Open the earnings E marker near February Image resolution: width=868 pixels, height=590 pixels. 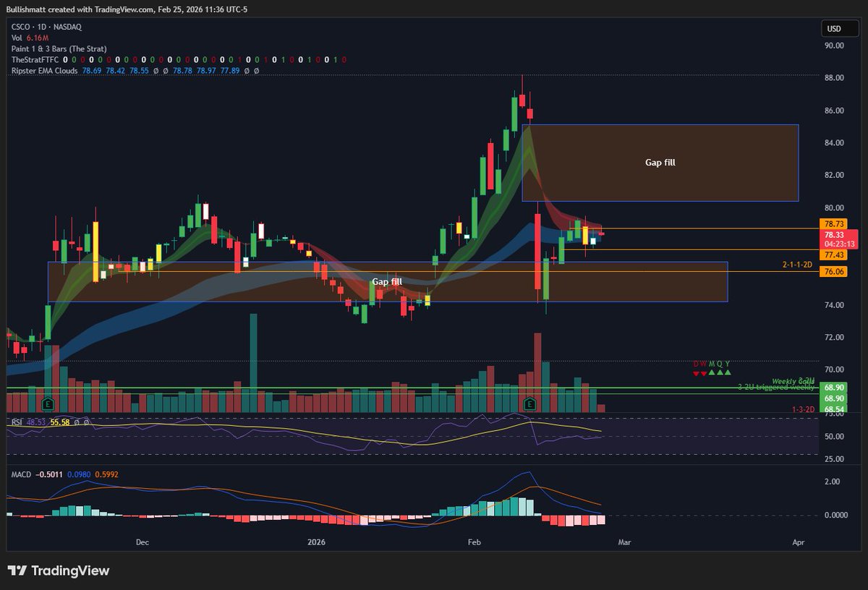click(530, 403)
